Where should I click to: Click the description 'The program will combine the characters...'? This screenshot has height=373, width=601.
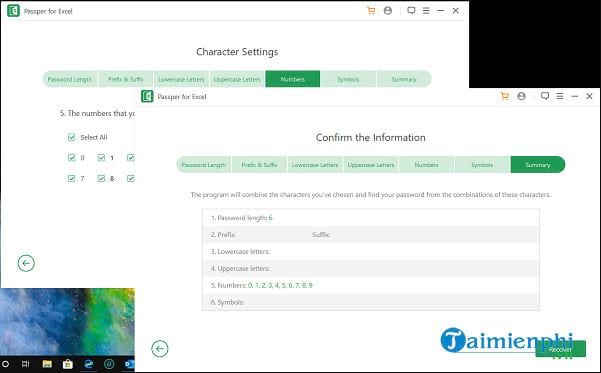[x=371, y=195]
